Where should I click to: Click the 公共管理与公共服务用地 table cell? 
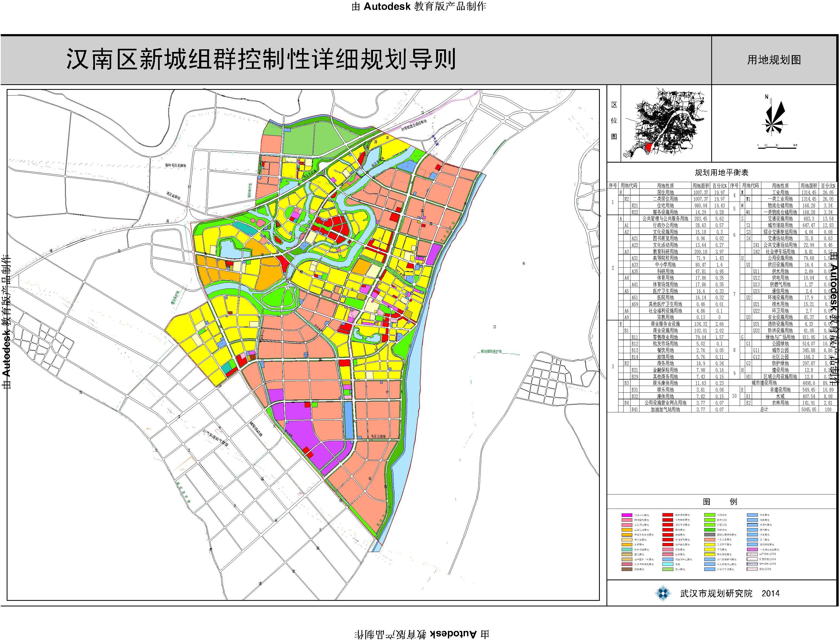click(665, 219)
